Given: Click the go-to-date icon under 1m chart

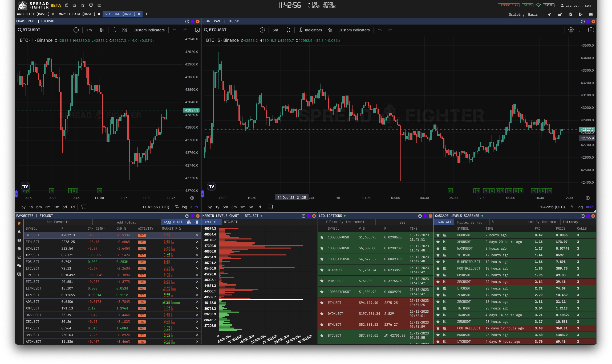Looking at the screenshot, I should pos(84,207).
